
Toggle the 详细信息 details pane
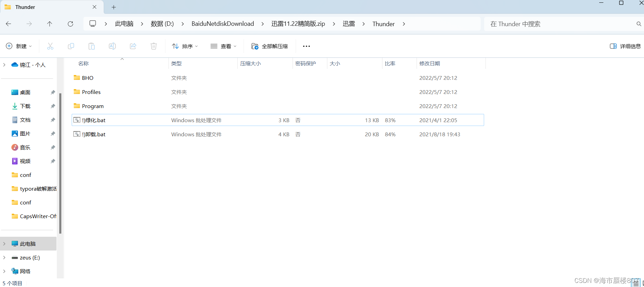click(x=625, y=46)
